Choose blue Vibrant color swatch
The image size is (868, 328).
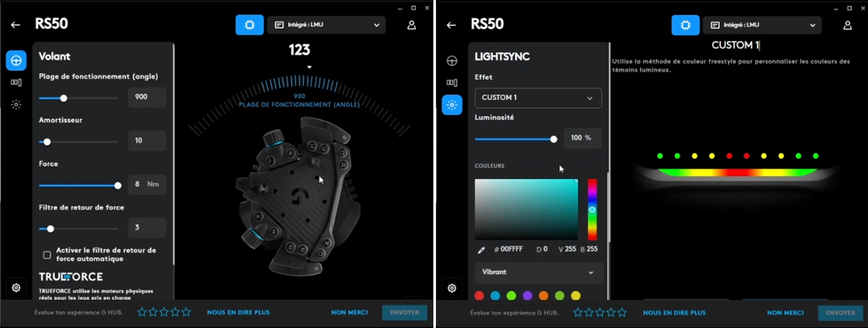point(495,296)
